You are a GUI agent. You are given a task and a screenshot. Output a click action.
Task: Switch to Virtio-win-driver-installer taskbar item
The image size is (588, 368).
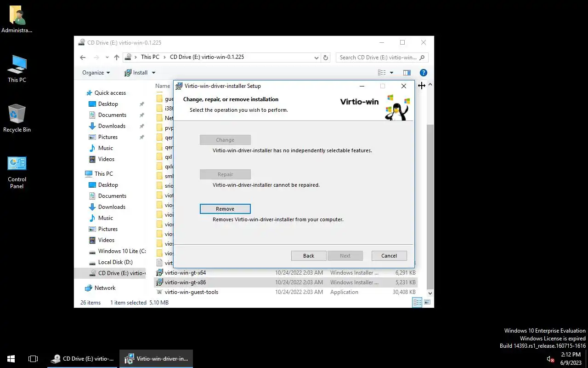coord(156,359)
